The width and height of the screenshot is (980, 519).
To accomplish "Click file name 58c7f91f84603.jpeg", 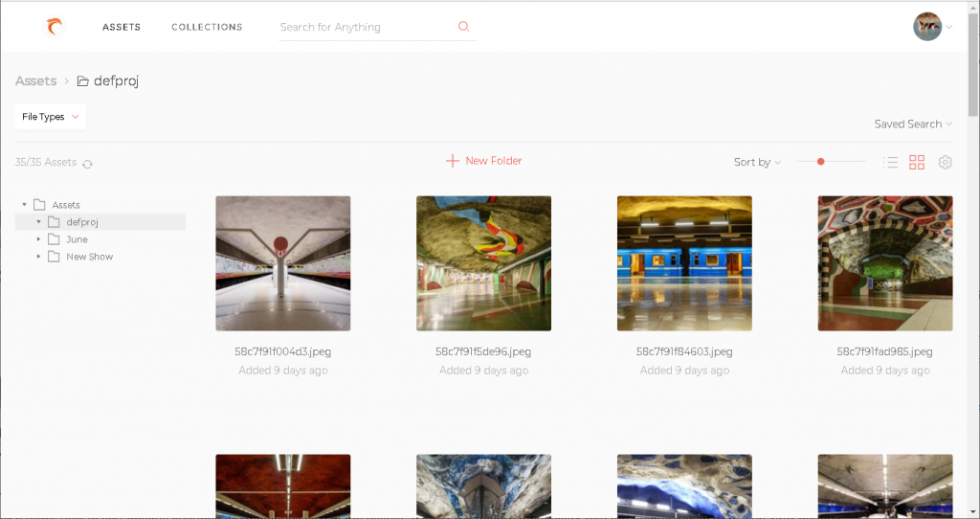I will pos(684,351).
